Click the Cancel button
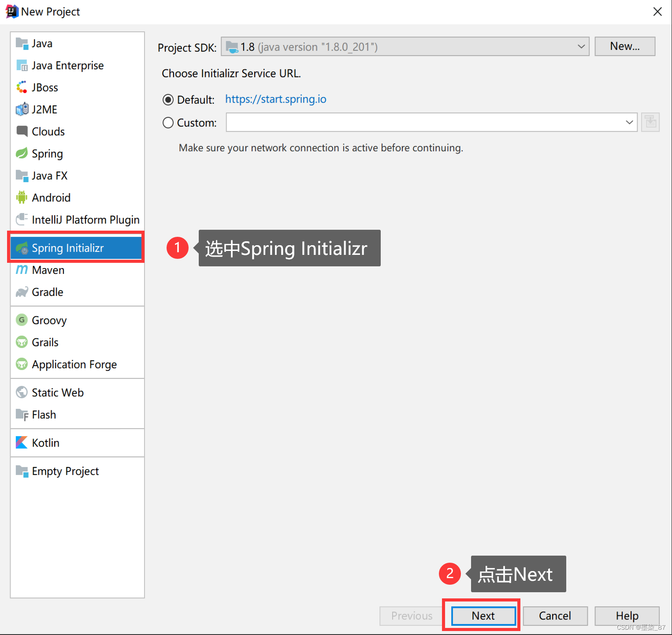This screenshot has height=635, width=672. 555,616
